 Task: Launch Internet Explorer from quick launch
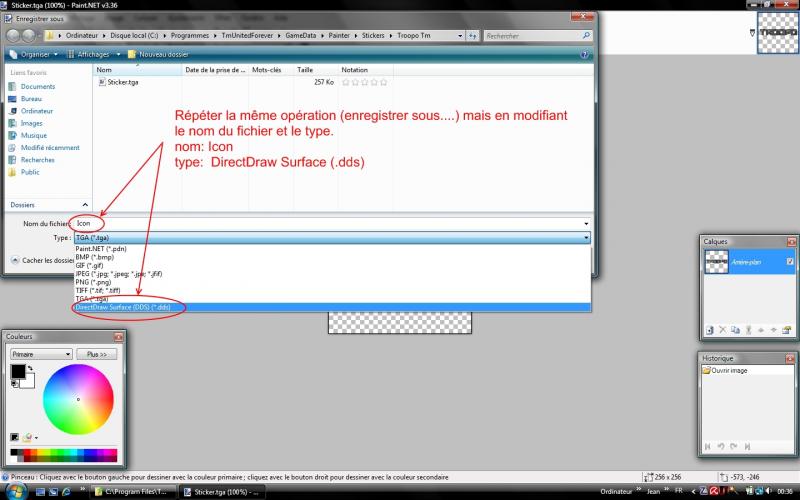click(66, 492)
